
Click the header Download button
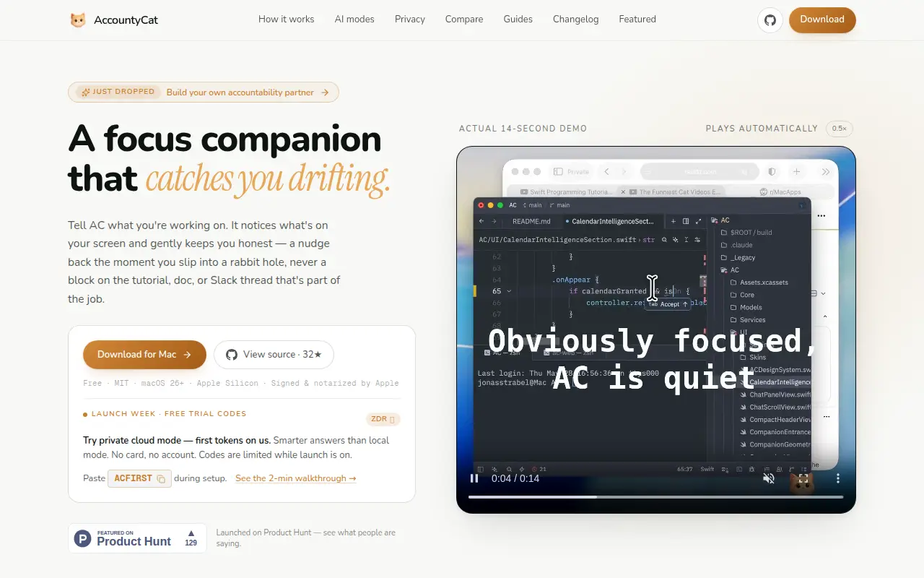point(822,20)
